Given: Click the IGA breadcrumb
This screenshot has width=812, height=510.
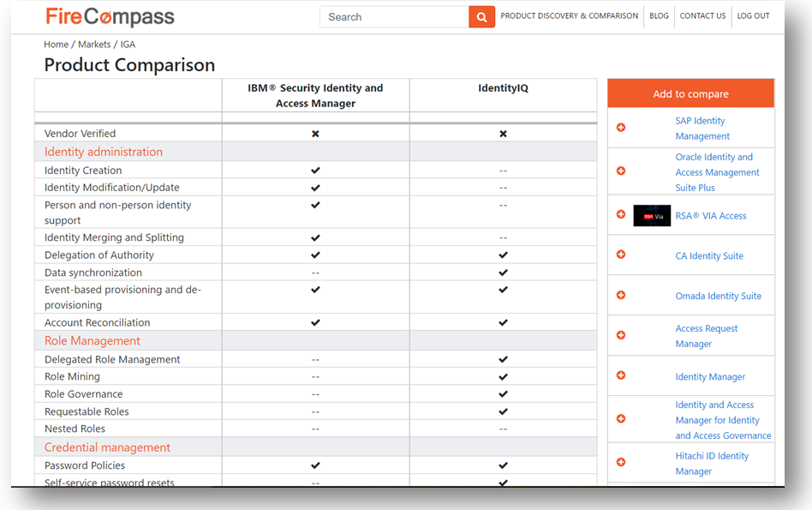Looking at the screenshot, I should click(x=128, y=45).
